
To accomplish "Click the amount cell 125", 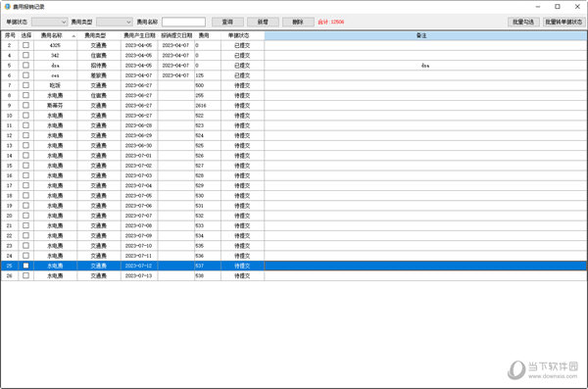I will [208, 75].
